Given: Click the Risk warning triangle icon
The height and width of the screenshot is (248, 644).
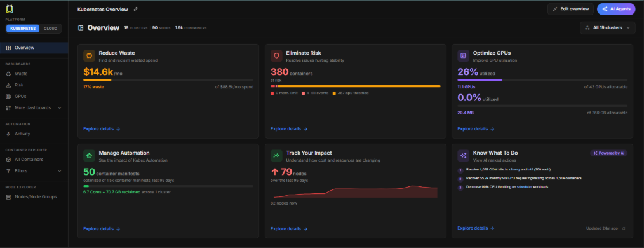Looking at the screenshot, I should (x=9, y=85).
